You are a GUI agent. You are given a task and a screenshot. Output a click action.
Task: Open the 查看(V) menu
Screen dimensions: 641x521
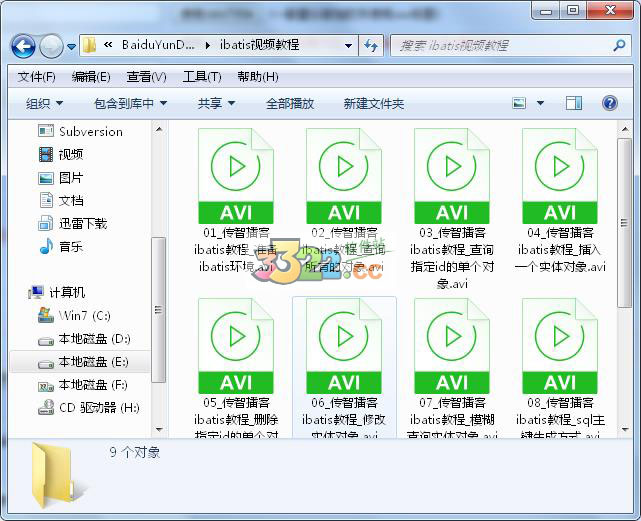[146, 76]
